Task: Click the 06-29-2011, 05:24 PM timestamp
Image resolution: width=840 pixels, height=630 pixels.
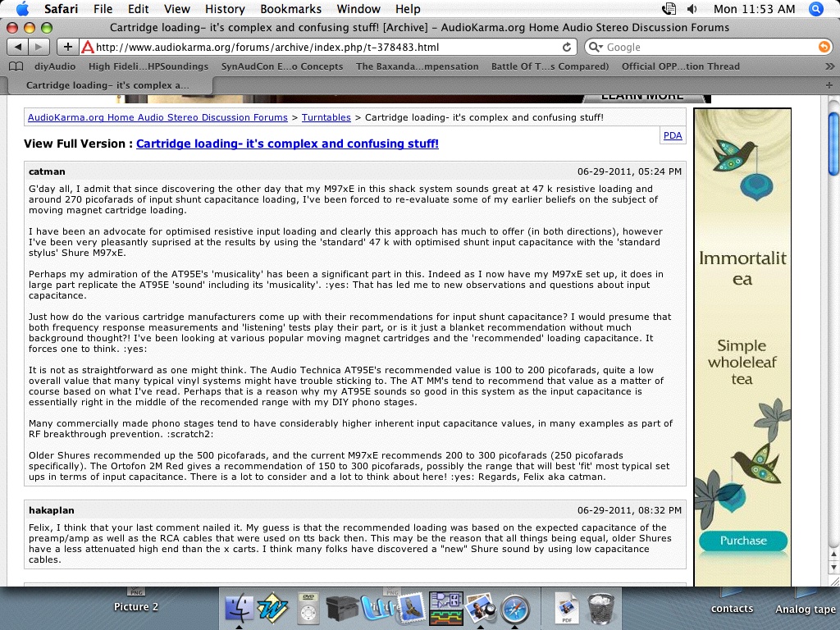Action: click(x=629, y=171)
